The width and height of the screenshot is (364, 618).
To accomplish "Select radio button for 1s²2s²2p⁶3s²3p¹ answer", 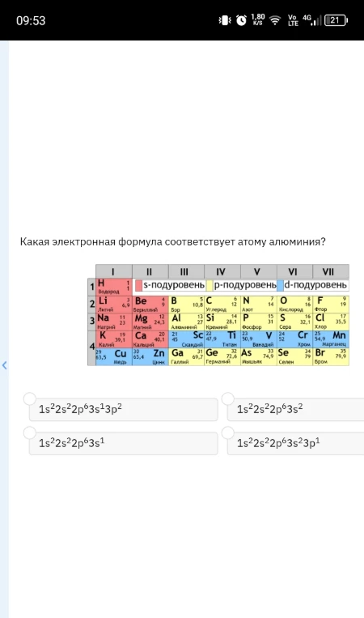I will click(x=228, y=433).
